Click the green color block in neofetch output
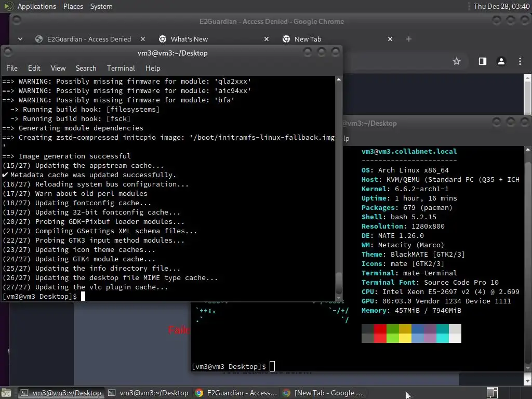 pos(393,334)
